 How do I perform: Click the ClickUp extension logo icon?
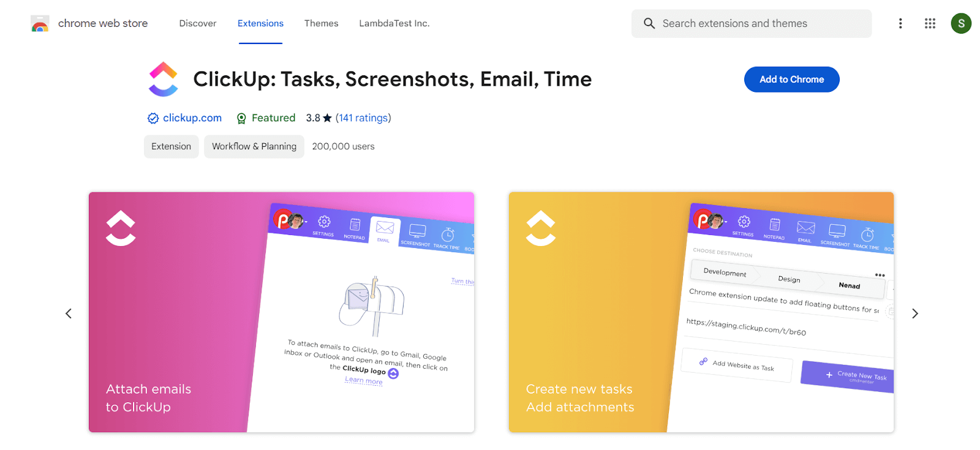pyautogui.click(x=164, y=80)
